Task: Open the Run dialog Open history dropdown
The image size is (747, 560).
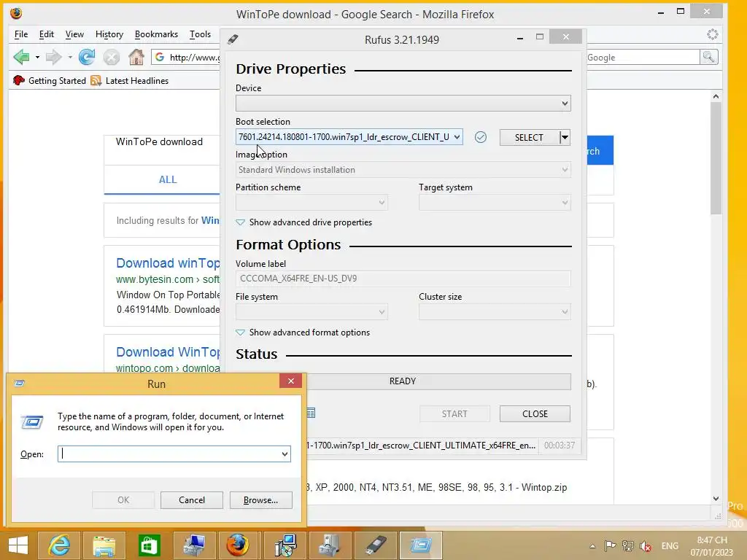Action: tap(285, 454)
